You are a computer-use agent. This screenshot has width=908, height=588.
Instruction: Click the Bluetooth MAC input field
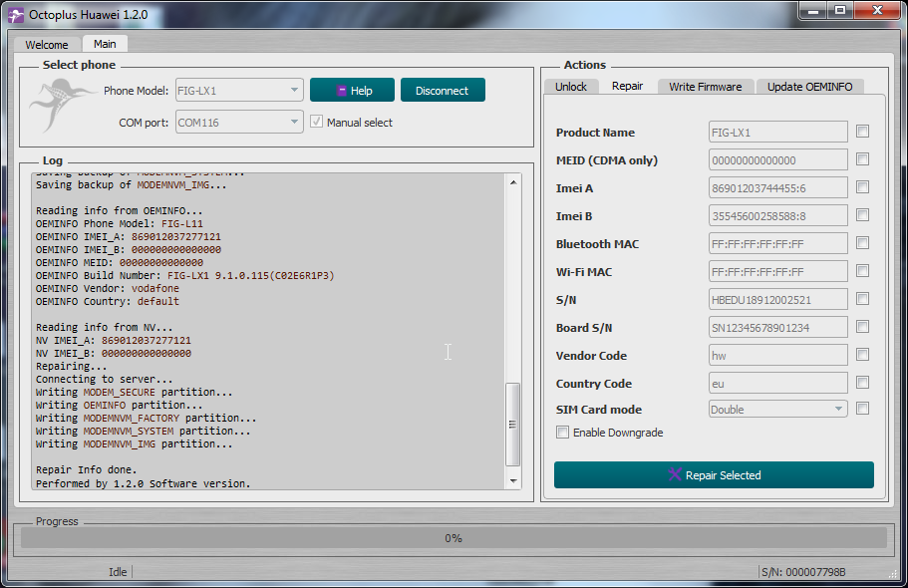777,243
